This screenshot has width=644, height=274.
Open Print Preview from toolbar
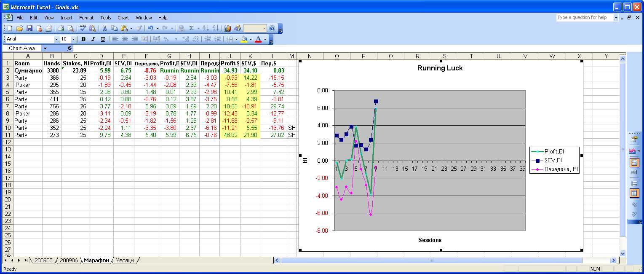[70, 28]
